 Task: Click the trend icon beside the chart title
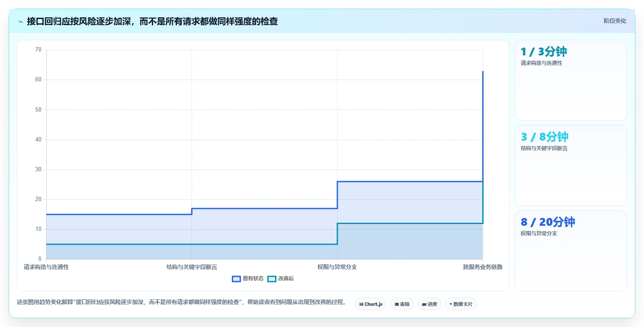(x=20, y=21)
